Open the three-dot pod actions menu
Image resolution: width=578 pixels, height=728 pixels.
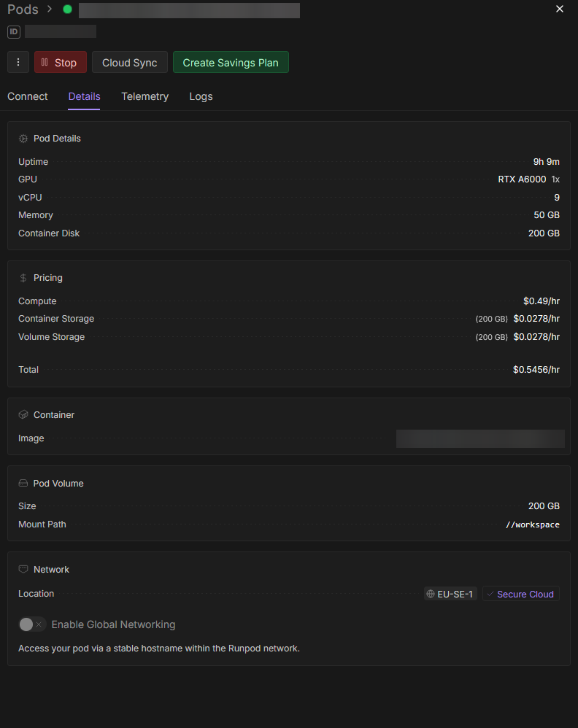[18, 62]
